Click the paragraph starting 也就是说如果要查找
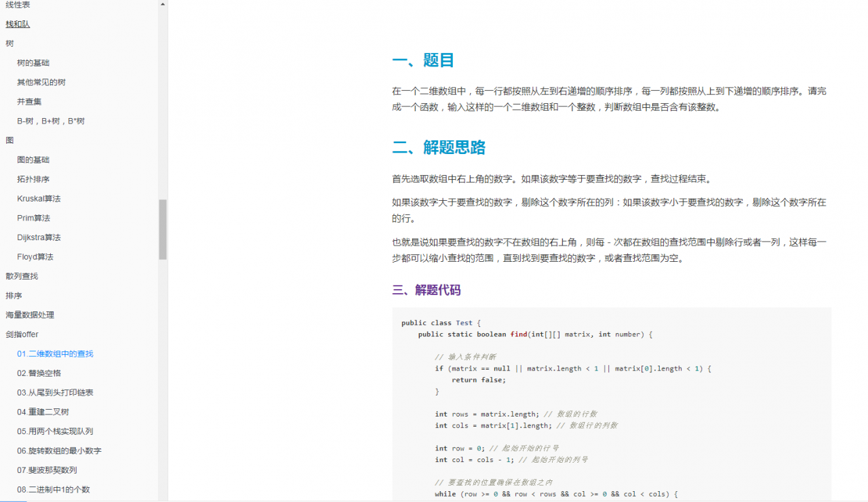The height and width of the screenshot is (502, 868). 609,250
